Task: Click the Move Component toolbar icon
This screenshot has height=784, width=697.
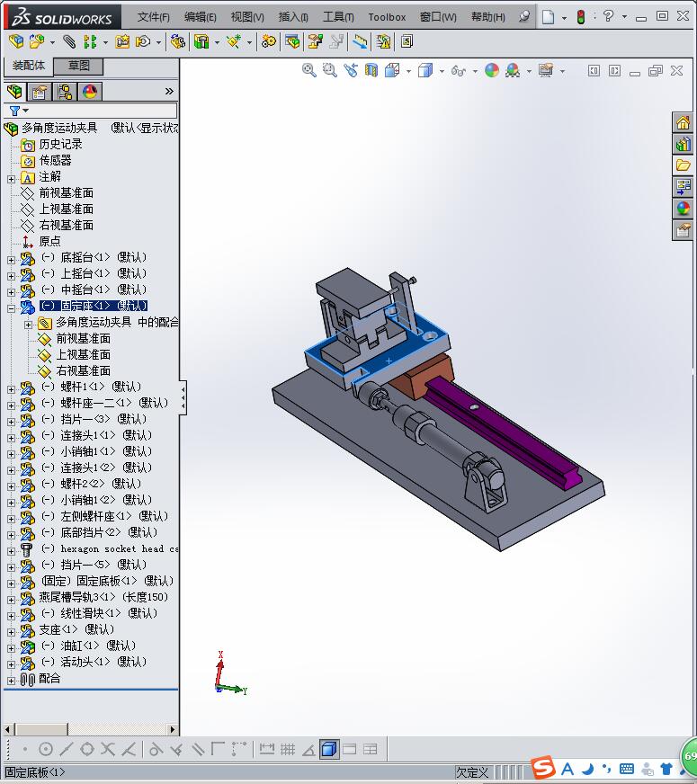Action: pos(144,41)
